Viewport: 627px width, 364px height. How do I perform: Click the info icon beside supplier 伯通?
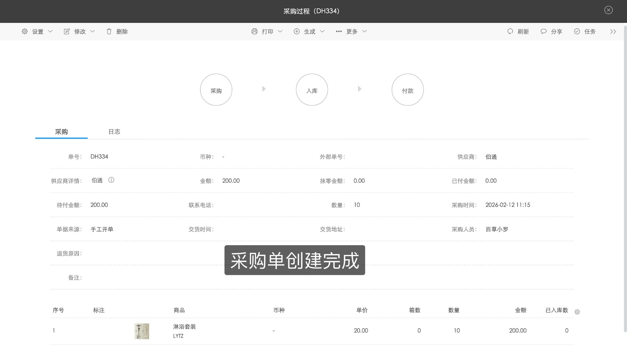pyautogui.click(x=112, y=180)
